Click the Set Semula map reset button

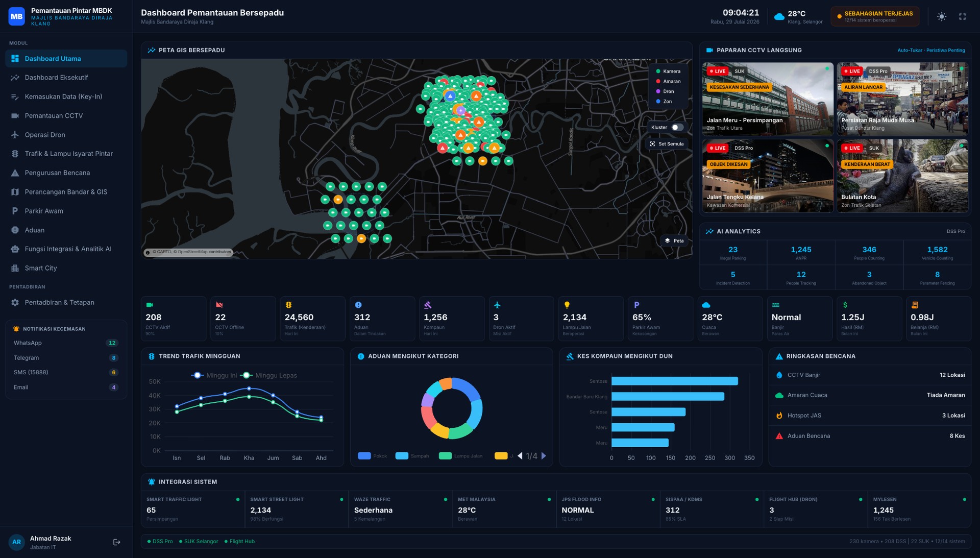coord(667,144)
